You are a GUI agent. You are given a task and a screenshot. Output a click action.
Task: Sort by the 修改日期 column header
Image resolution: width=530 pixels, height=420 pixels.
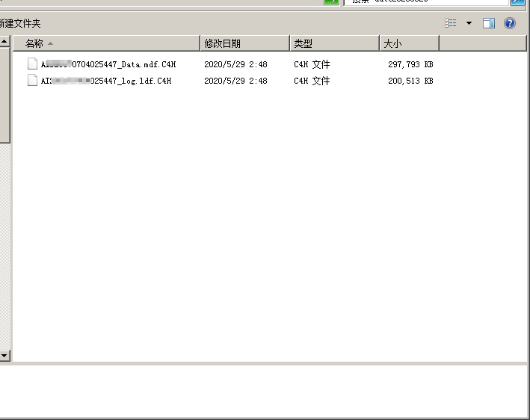245,43
